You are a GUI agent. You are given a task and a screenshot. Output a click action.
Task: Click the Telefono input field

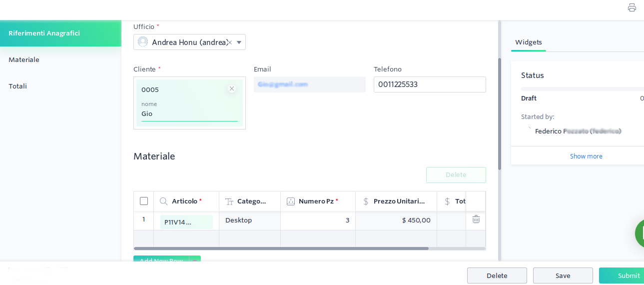tap(430, 84)
